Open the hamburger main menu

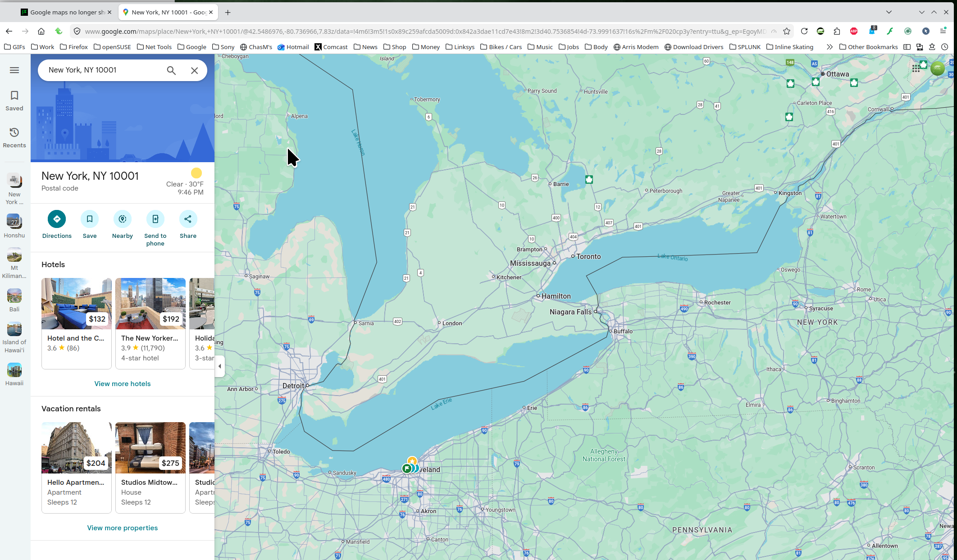(x=14, y=70)
